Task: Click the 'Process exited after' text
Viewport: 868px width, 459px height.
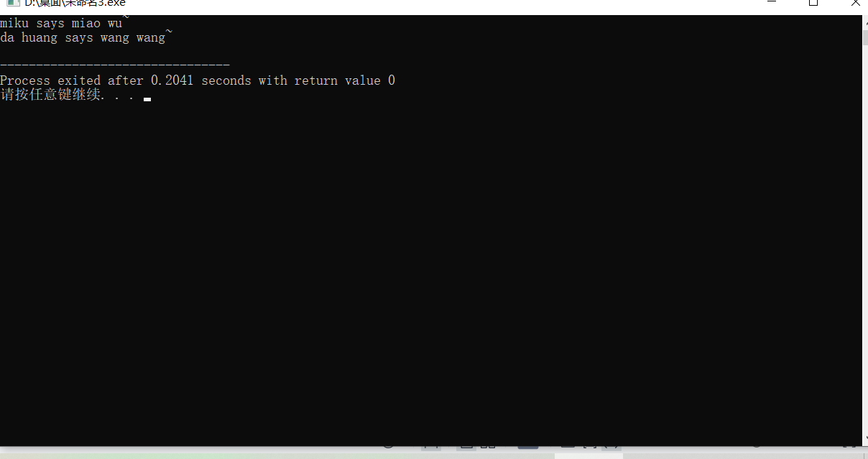Action: click(x=73, y=80)
